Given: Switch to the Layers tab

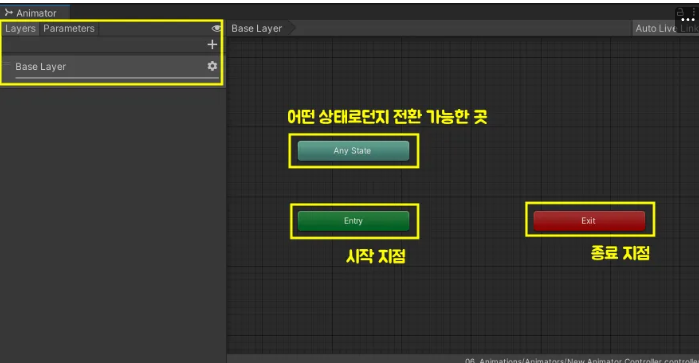Looking at the screenshot, I should click(20, 29).
